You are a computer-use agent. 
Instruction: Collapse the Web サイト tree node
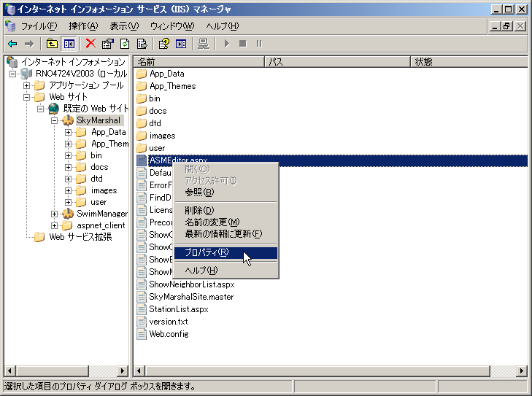pyautogui.click(x=26, y=97)
